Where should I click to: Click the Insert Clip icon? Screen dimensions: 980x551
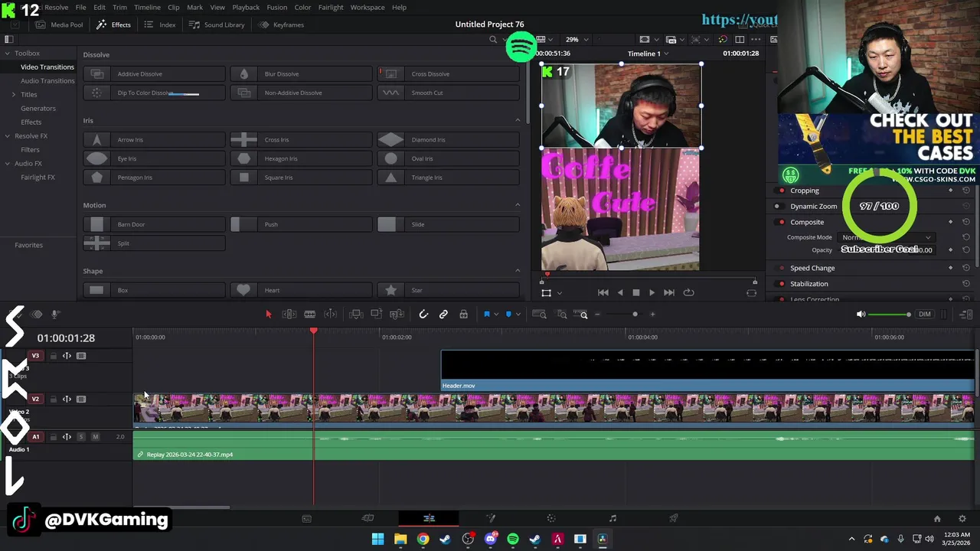356,315
